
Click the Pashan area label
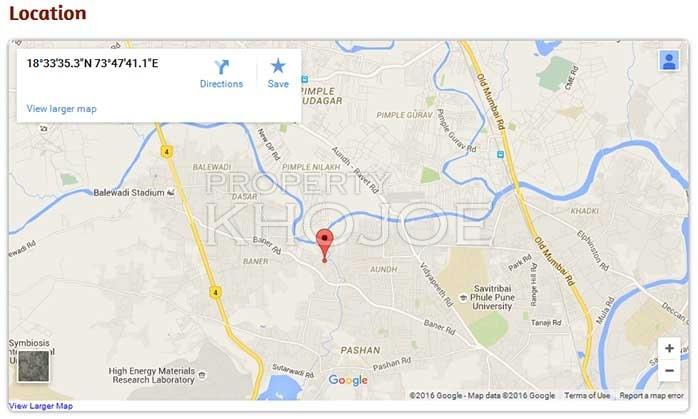tap(361, 350)
